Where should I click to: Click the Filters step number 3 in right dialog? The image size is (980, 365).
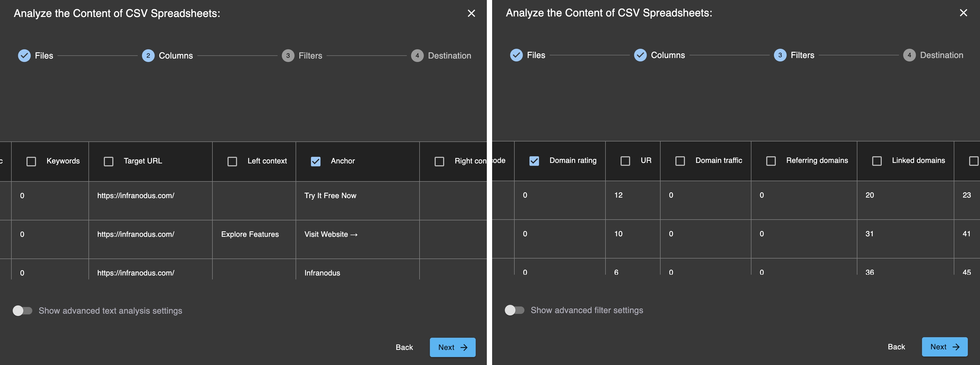pyautogui.click(x=780, y=55)
